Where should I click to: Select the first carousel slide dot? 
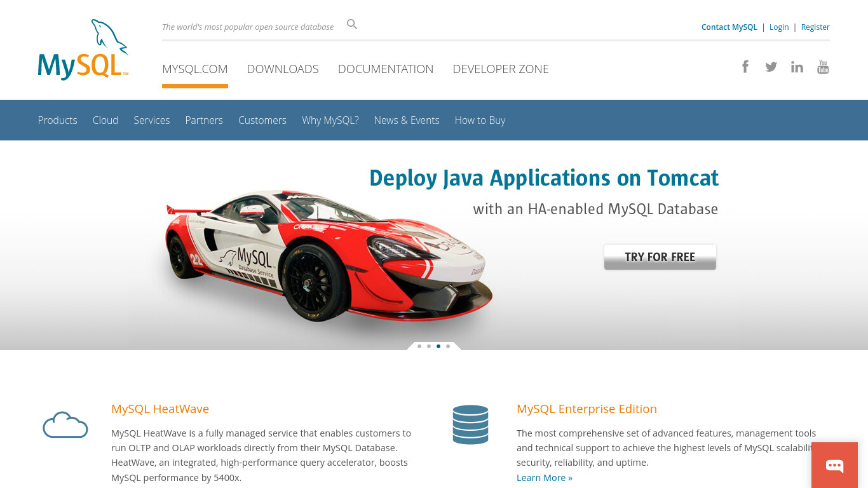pyautogui.click(x=419, y=346)
